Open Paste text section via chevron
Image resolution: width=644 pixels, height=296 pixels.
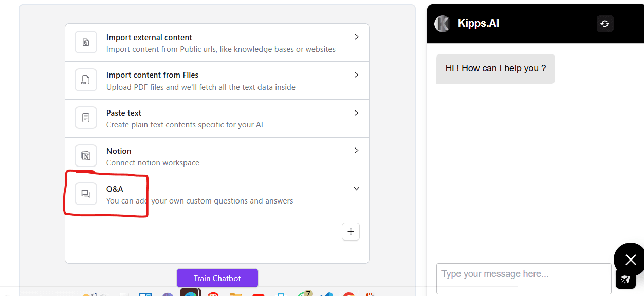[356, 113]
